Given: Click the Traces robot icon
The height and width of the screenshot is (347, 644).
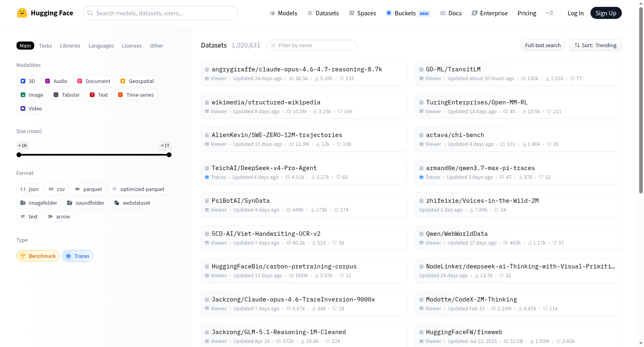Looking at the screenshot, I should point(68,256).
